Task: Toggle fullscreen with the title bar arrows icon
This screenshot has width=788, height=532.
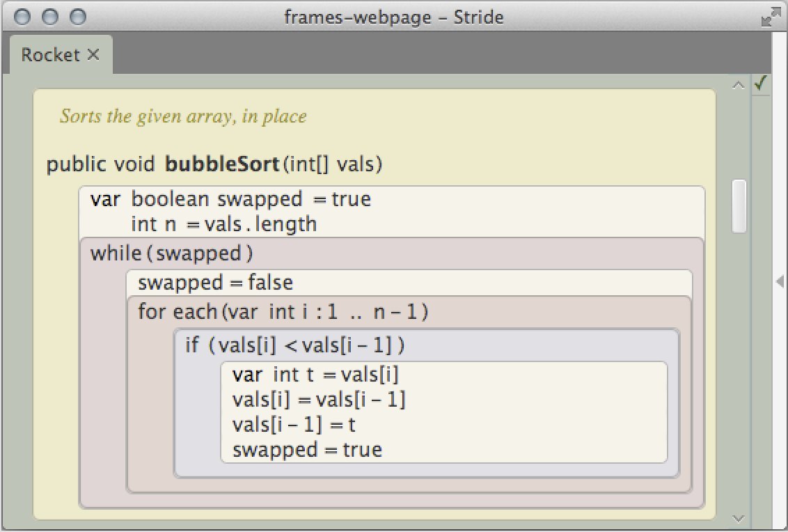Action: 770,17
